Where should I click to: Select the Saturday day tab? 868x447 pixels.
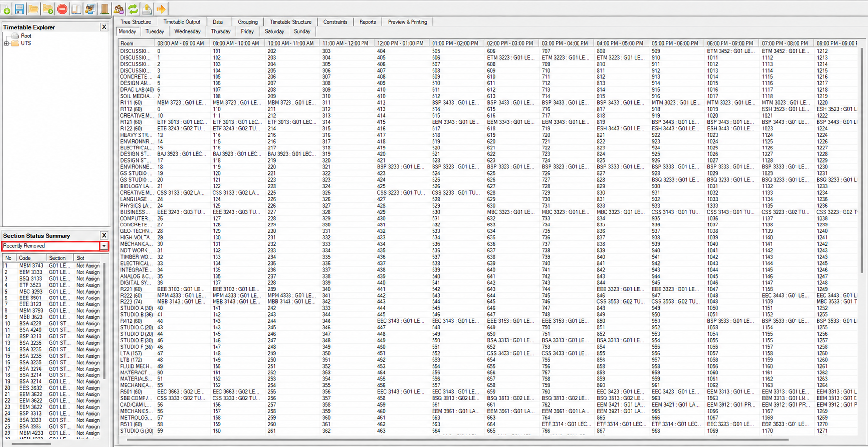pyautogui.click(x=274, y=31)
